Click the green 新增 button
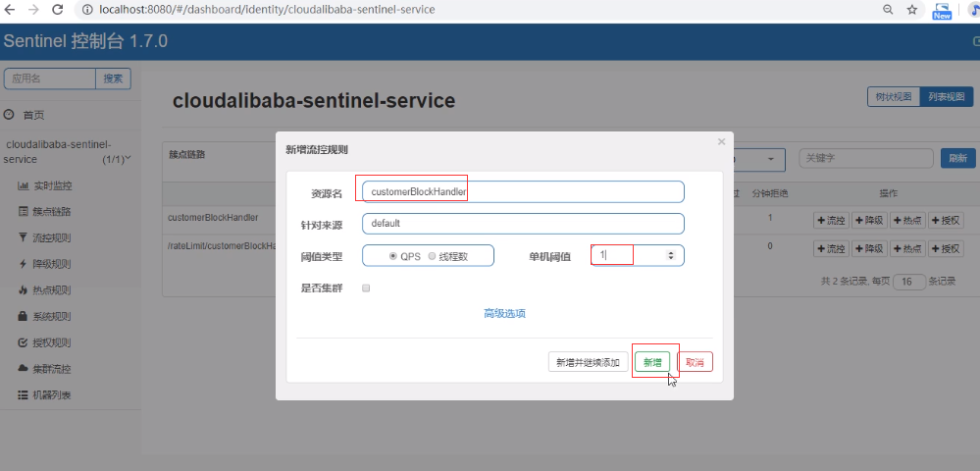Screen dimensions: 980x471 (x=652, y=362)
